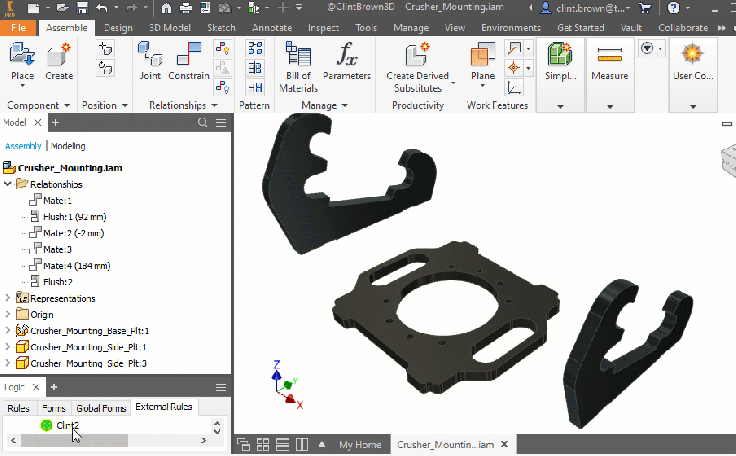Switch to the 3D Model tab
This screenshot has height=456, width=736.
(169, 28)
